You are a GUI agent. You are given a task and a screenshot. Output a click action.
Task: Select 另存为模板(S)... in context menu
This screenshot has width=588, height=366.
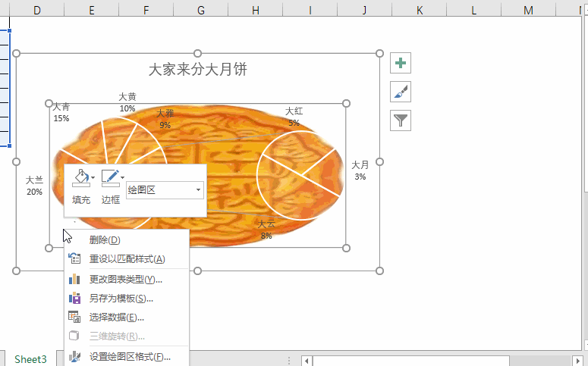tap(127, 299)
